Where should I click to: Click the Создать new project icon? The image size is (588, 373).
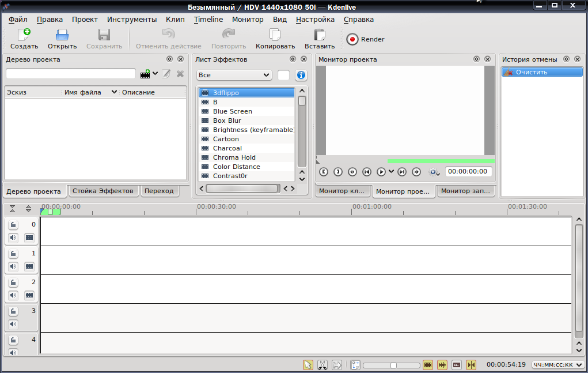(24, 39)
